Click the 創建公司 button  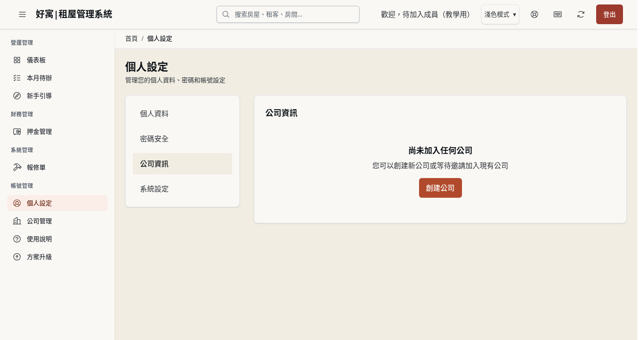tap(441, 188)
